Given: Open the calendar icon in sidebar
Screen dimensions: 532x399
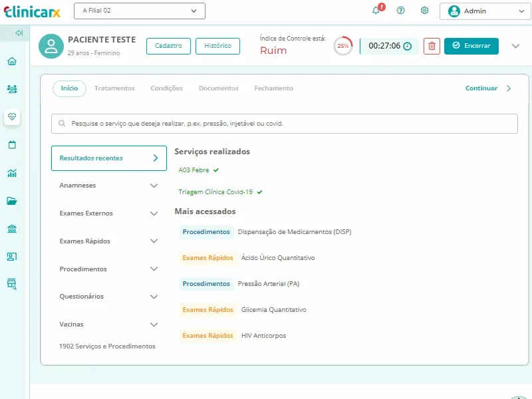Looking at the screenshot, I should (x=12, y=145).
